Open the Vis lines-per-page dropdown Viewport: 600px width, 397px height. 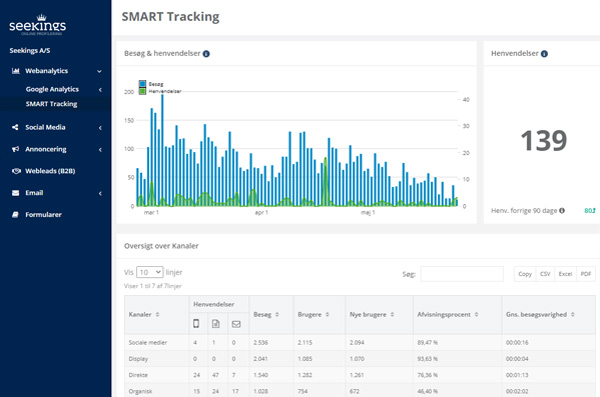coord(150,272)
